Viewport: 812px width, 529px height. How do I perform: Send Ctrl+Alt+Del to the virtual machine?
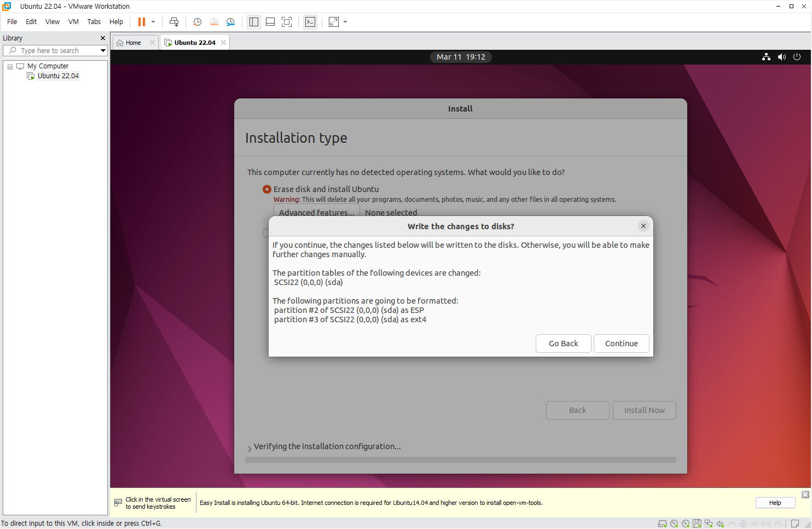(x=174, y=22)
